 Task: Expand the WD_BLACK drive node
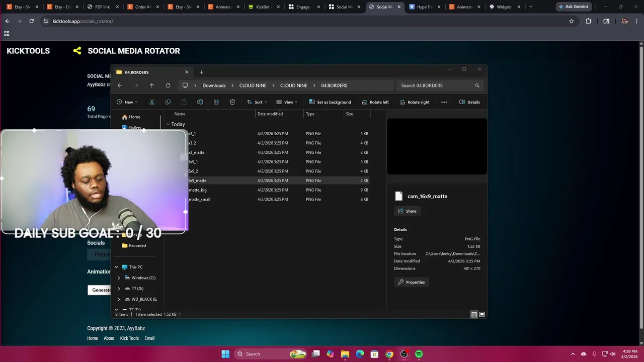click(x=119, y=299)
